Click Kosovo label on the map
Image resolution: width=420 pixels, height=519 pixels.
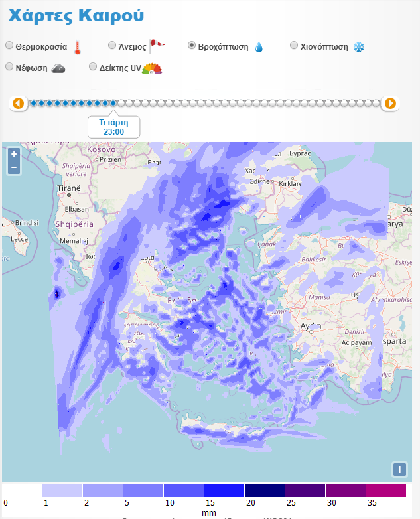coord(102,149)
